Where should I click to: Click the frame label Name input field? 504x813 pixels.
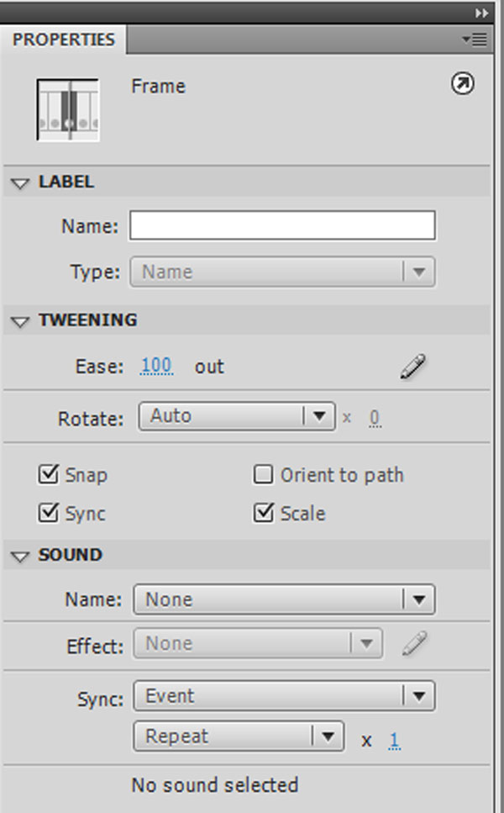pyautogui.click(x=282, y=225)
